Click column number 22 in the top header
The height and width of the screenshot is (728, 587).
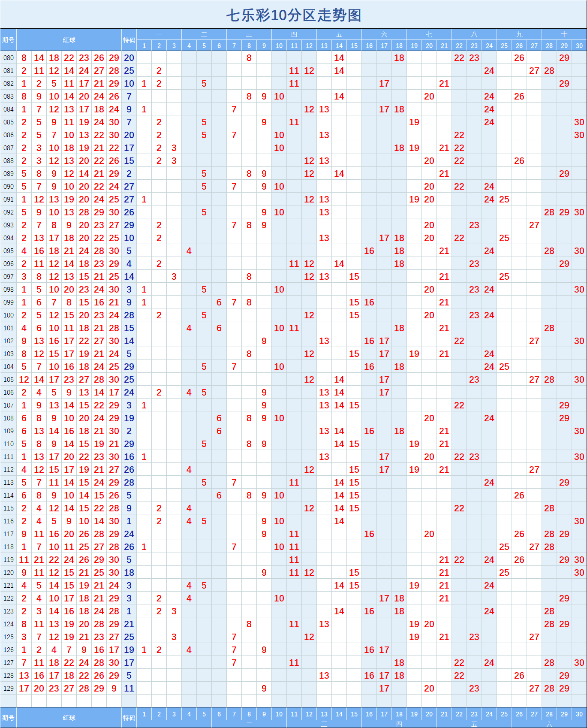coord(459,46)
